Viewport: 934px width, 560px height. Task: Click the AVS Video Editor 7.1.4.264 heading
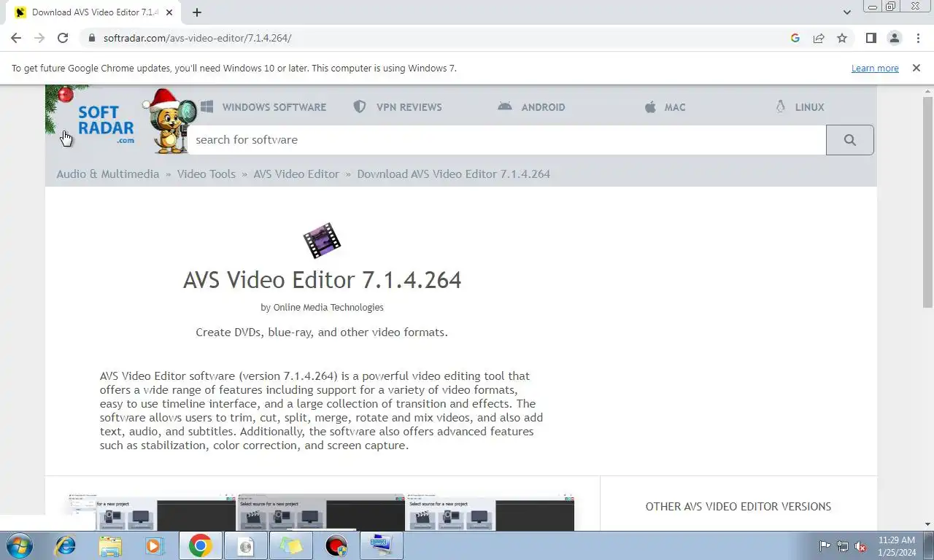pos(322,280)
